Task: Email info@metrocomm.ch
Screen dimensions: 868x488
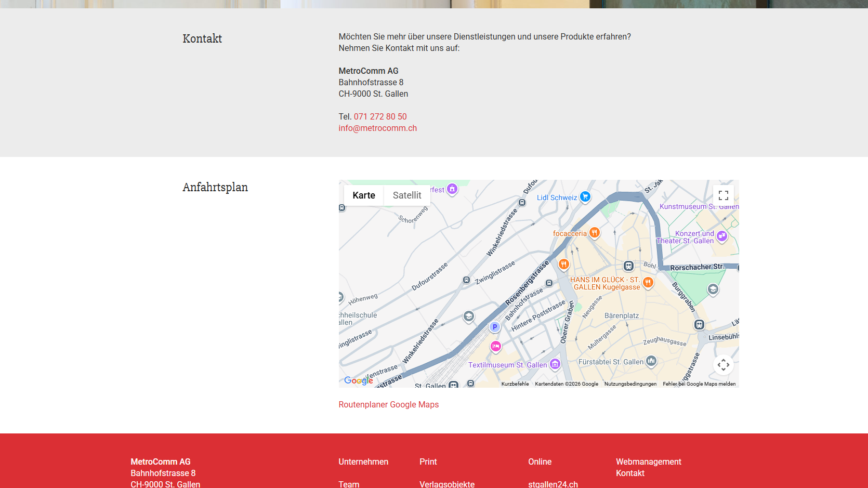Action: (378, 128)
